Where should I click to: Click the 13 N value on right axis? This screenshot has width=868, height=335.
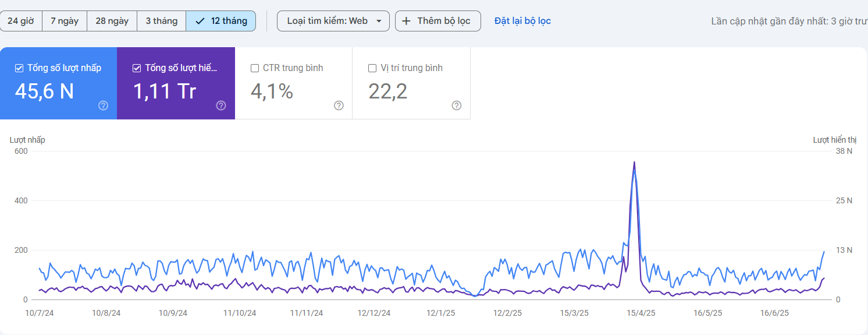point(844,250)
